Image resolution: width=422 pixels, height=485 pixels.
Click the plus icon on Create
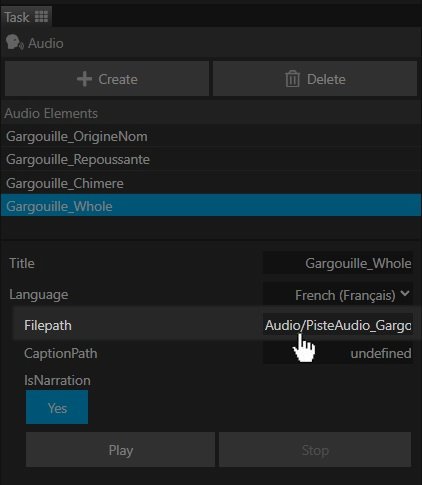[x=84, y=79]
